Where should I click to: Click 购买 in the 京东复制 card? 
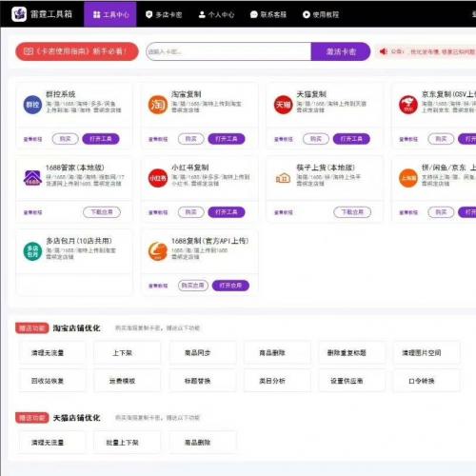(441, 139)
